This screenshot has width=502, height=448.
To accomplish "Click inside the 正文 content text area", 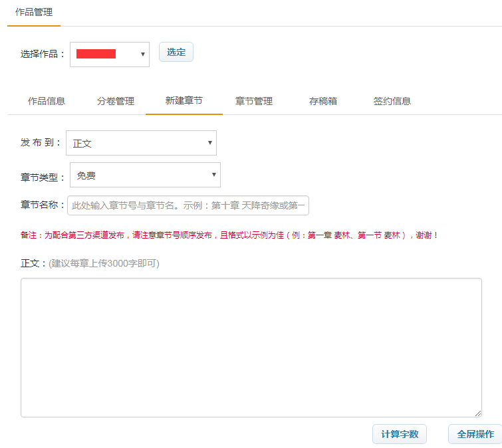I will coord(251,347).
